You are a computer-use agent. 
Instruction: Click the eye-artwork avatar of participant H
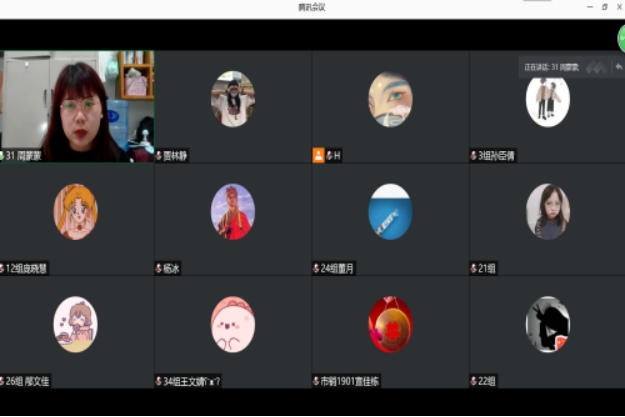[390, 99]
